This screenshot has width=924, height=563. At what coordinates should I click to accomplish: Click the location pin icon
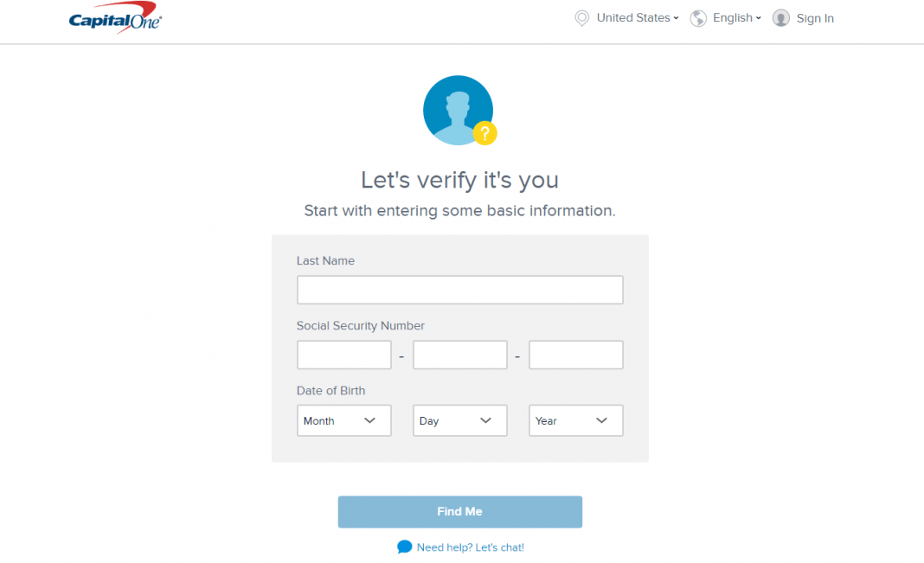tap(582, 18)
